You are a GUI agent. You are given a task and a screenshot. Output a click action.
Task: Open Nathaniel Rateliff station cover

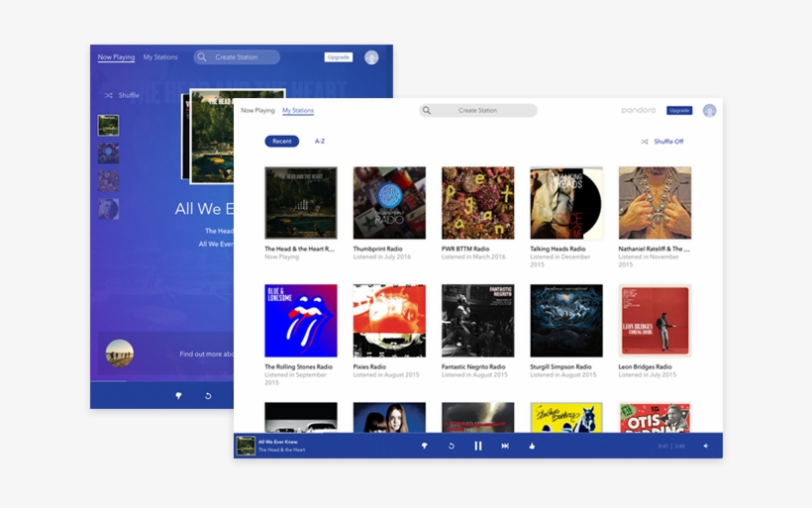pyautogui.click(x=655, y=202)
